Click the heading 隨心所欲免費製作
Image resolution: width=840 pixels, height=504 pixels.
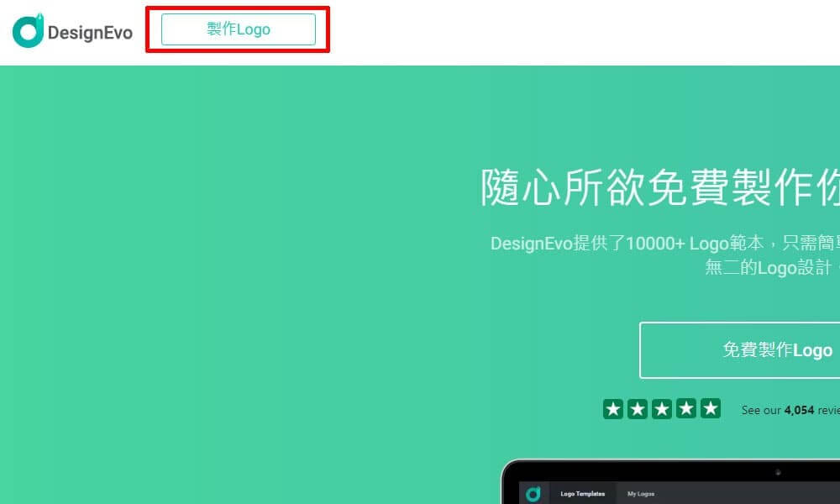(x=660, y=187)
